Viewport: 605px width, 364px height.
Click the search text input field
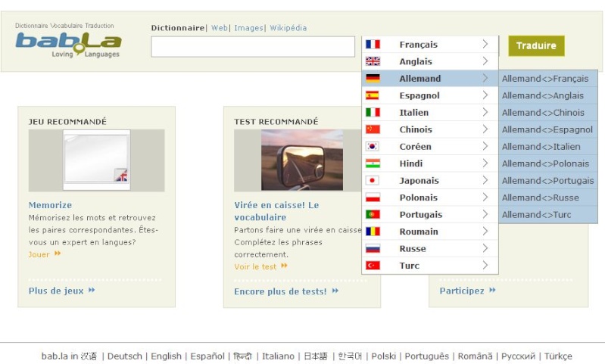pos(253,47)
